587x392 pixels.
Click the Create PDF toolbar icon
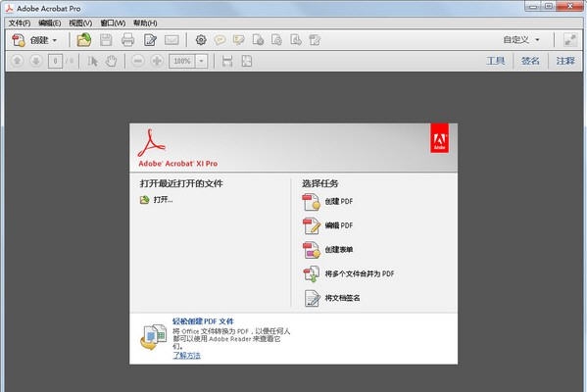tap(19, 40)
